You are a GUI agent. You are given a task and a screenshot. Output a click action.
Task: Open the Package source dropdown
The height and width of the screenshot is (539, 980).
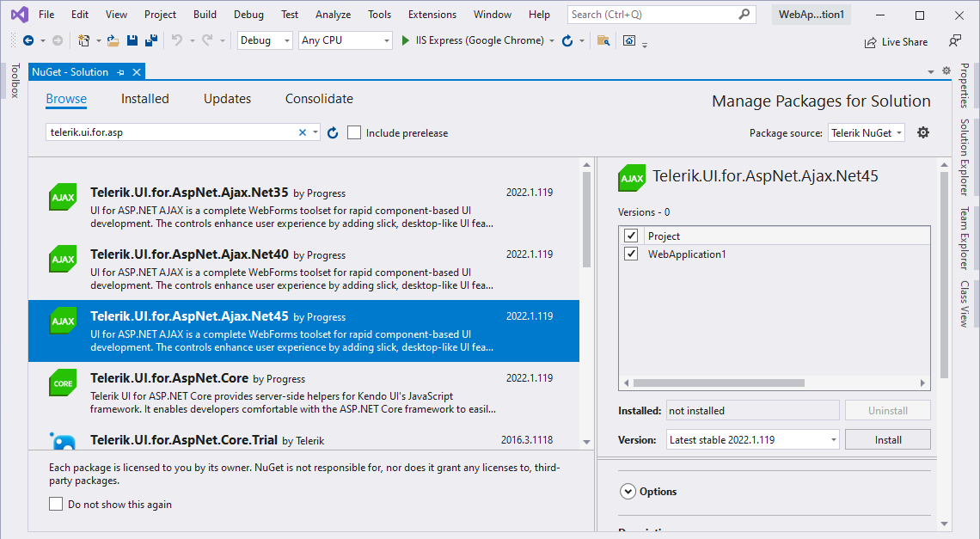tap(866, 132)
